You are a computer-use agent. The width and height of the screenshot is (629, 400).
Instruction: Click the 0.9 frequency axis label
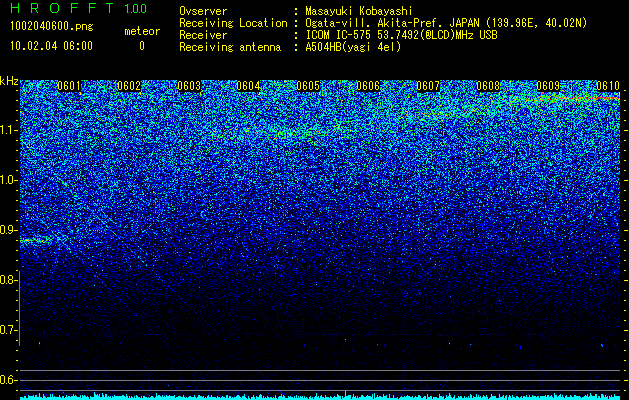[x=8, y=230]
